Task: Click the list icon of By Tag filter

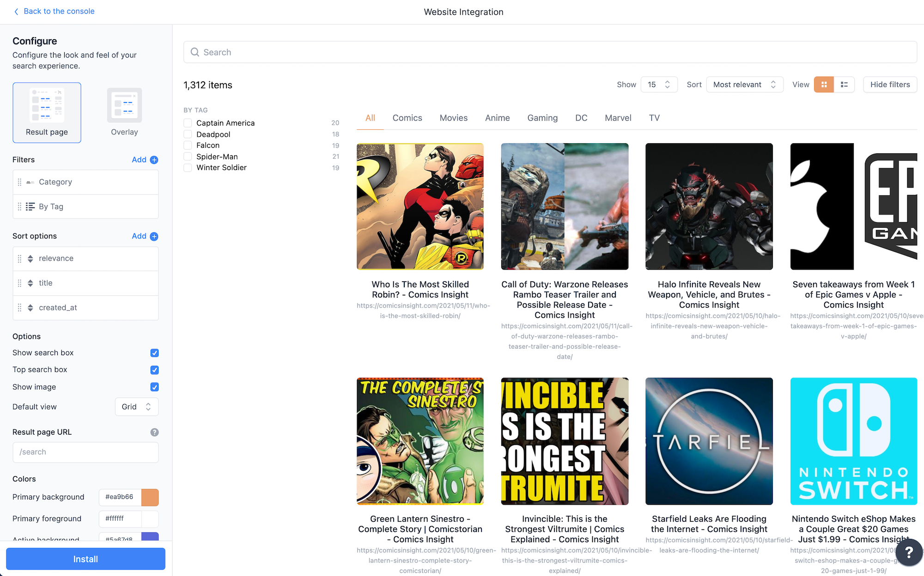Action: click(x=30, y=206)
